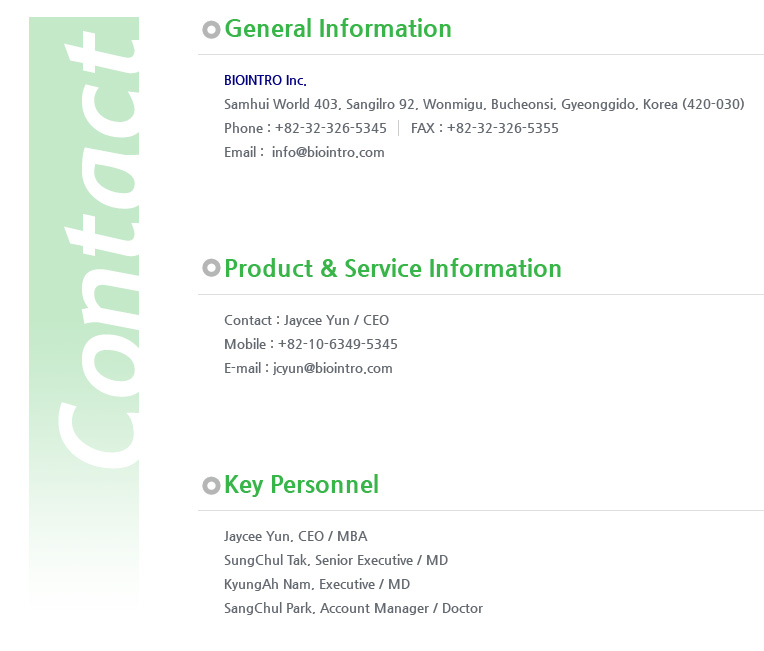
Task: Click the mobile number +82-10-6349-5345
Action: (x=338, y=345)
